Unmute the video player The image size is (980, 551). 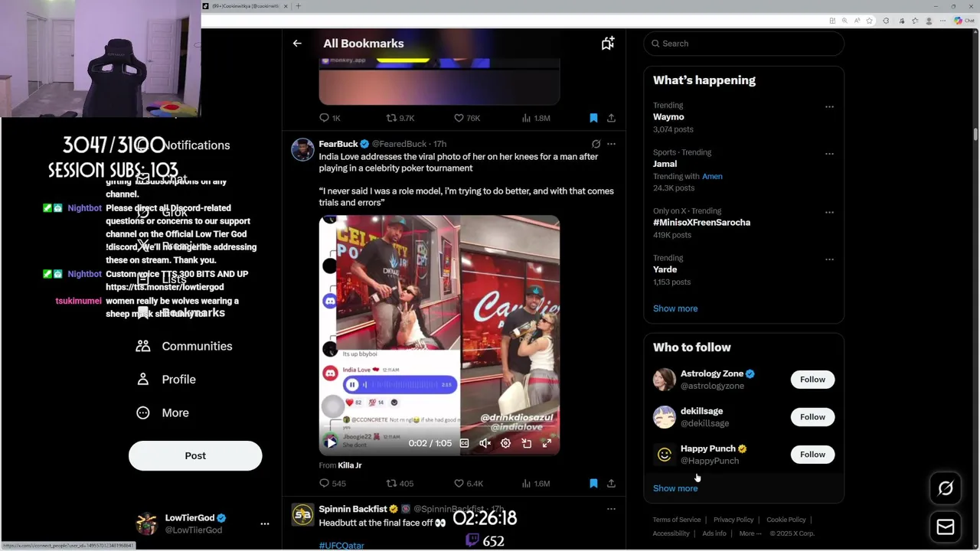pyautogui.click(x=485, y=443)
